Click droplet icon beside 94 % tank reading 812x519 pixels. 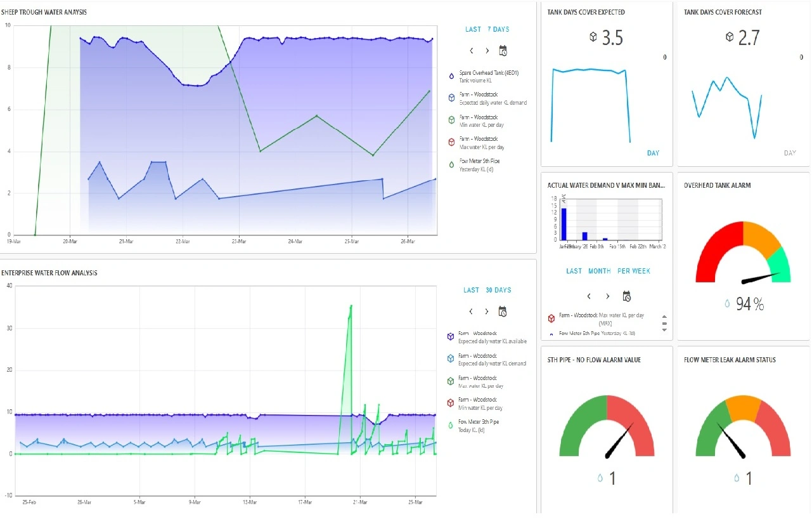click(x=727, y=305)
